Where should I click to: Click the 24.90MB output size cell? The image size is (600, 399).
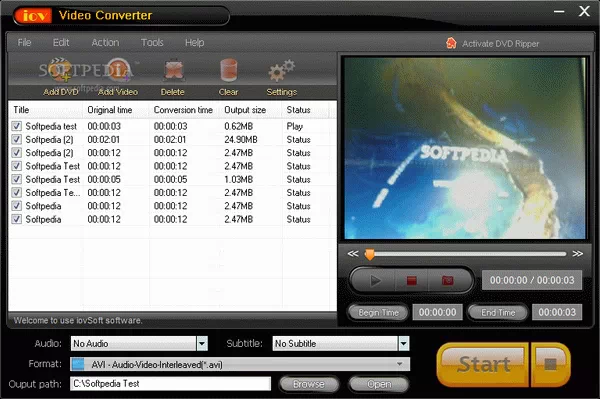(x=241, y=140)
